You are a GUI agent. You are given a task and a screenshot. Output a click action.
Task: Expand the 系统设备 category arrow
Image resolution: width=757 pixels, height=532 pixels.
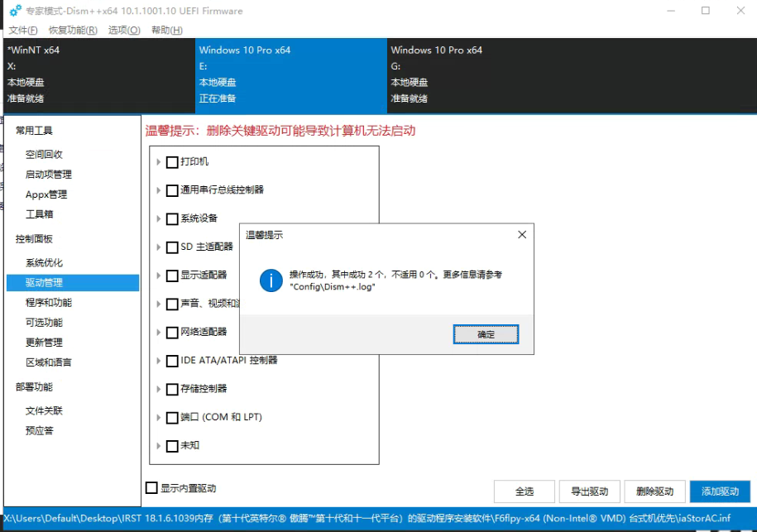click(x=159, y=219)
